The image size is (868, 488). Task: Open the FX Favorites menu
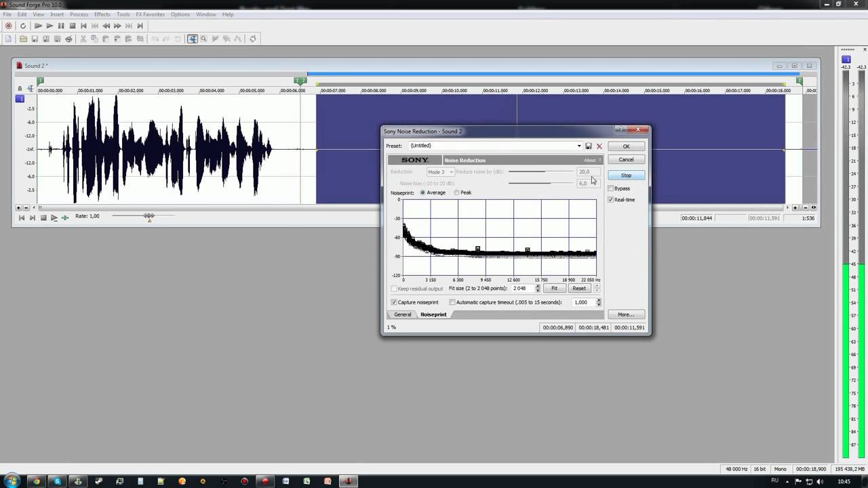pos(149,14)
